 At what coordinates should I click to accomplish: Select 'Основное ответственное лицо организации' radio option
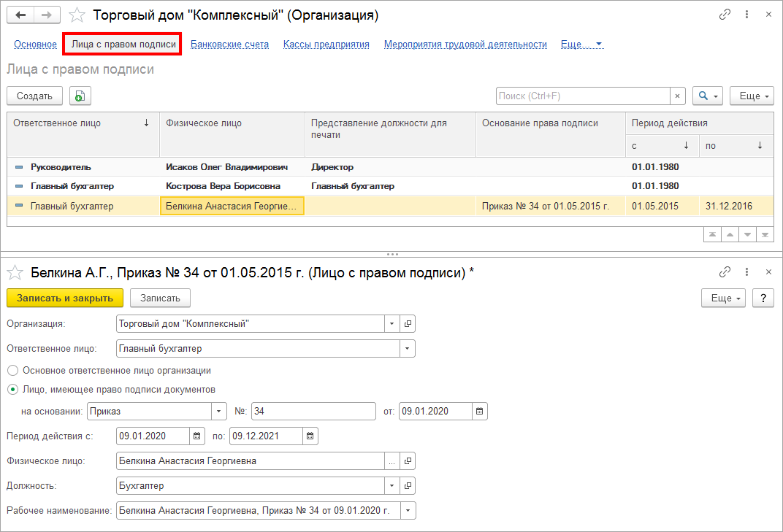click(x=13, y=371)
